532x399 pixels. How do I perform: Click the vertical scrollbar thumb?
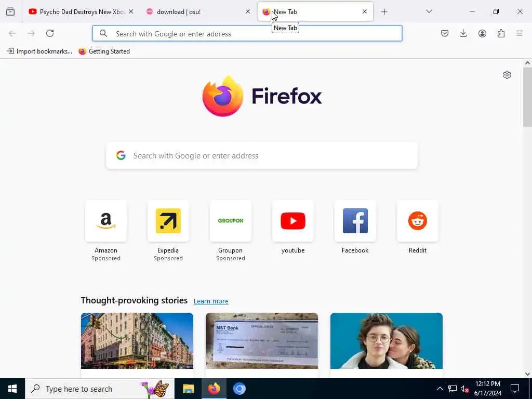527,97
